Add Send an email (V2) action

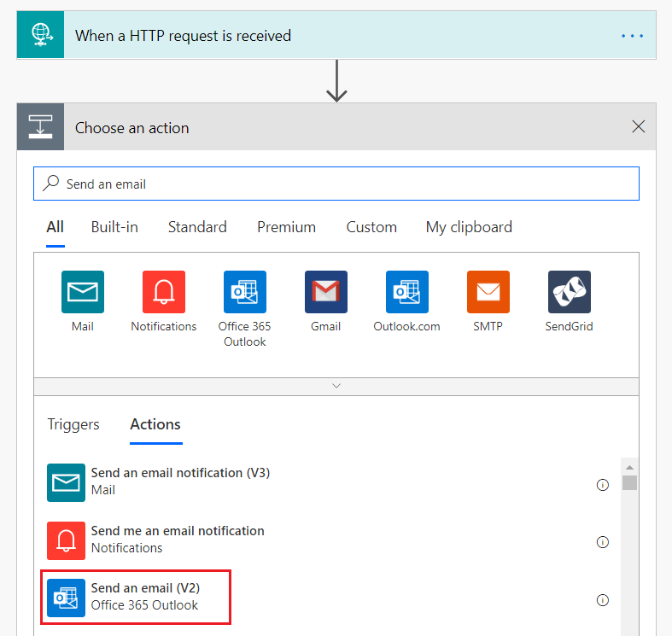coord(145,597)
